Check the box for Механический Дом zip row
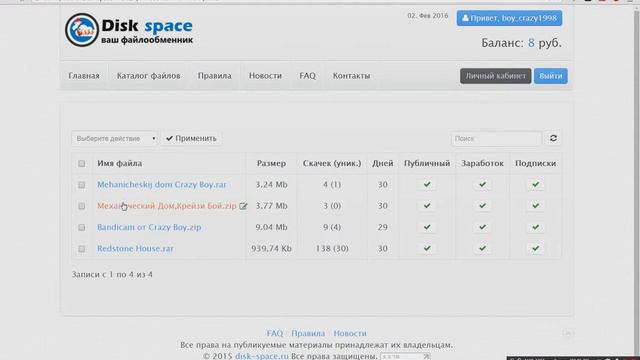 coord(82,206)
